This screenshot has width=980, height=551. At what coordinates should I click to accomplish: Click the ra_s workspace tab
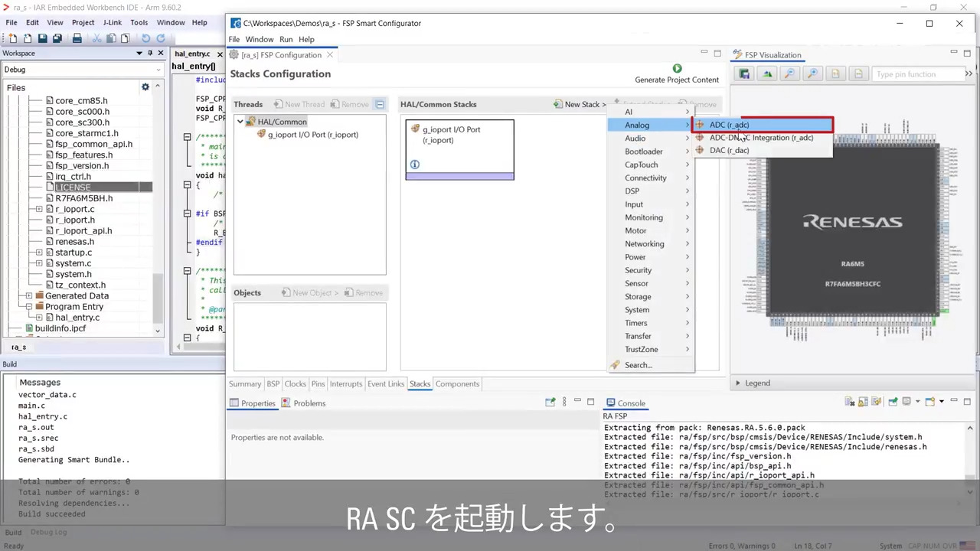click(x=18, y=347)
